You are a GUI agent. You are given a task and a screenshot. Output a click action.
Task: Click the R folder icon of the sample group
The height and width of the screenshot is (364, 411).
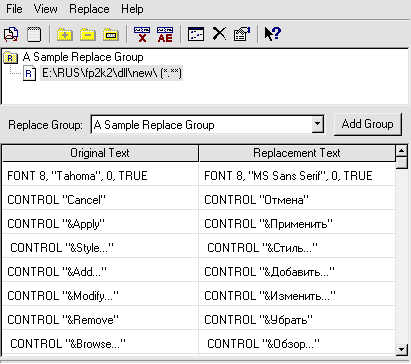pos(11,58)
